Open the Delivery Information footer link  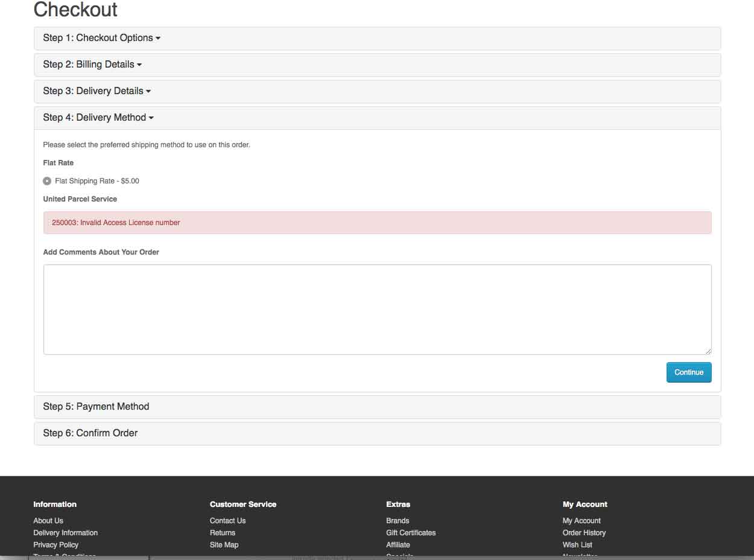pyautogui.click(x=65, y=533)
